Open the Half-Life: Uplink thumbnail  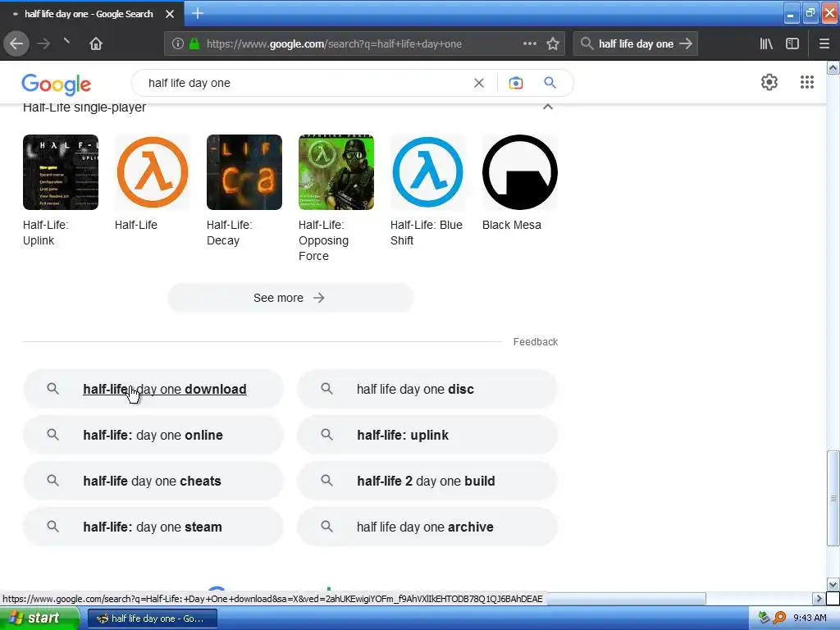tap(61, 172)
